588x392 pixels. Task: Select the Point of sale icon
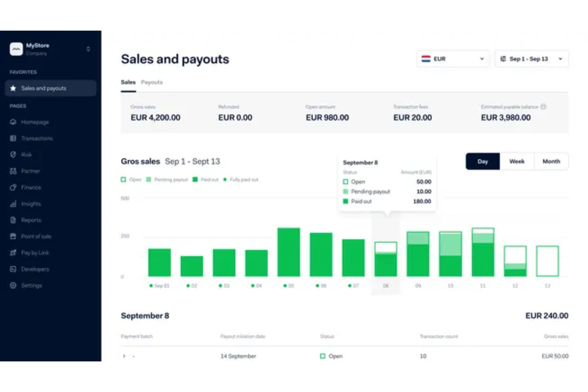(14, 236)
